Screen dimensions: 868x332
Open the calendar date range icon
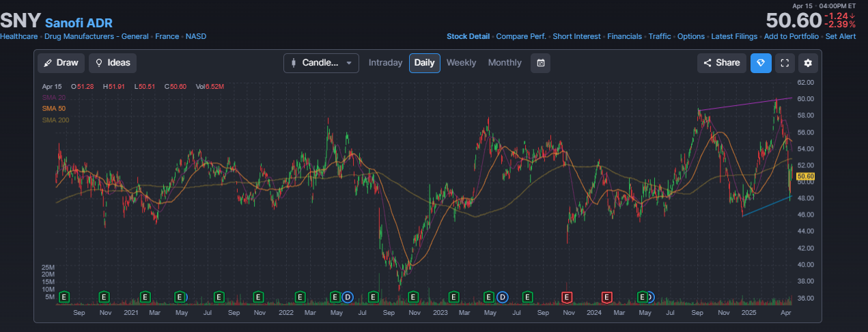click(x=540, y=63)
